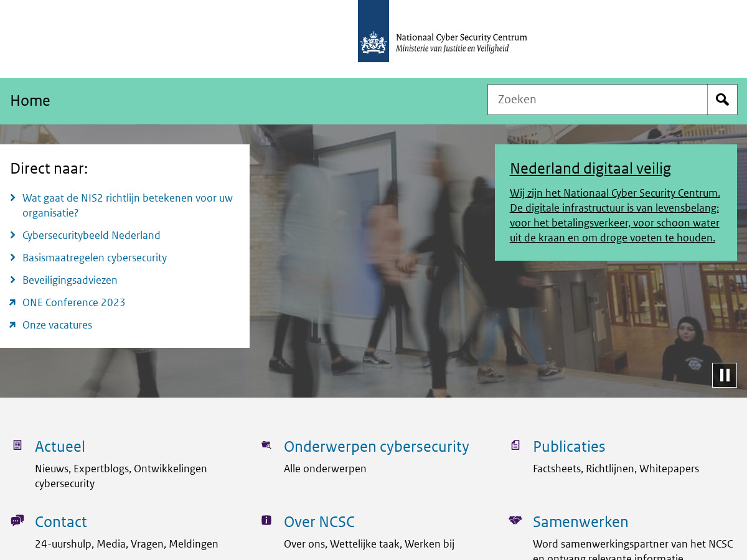The image size is (747, 560).
Task: Open Cybersecuritybeeld Nederland
Action: [x=91, y=235]
